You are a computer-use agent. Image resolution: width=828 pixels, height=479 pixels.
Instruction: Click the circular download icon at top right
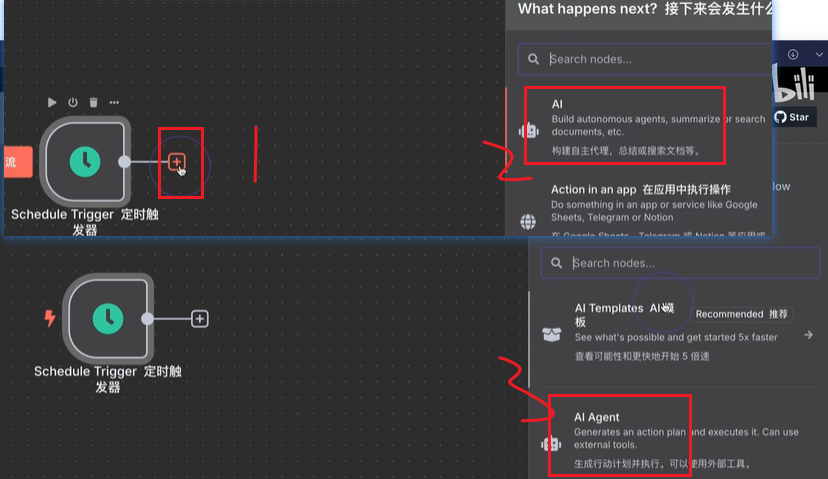pyautogui.click(x=793, y=54)
